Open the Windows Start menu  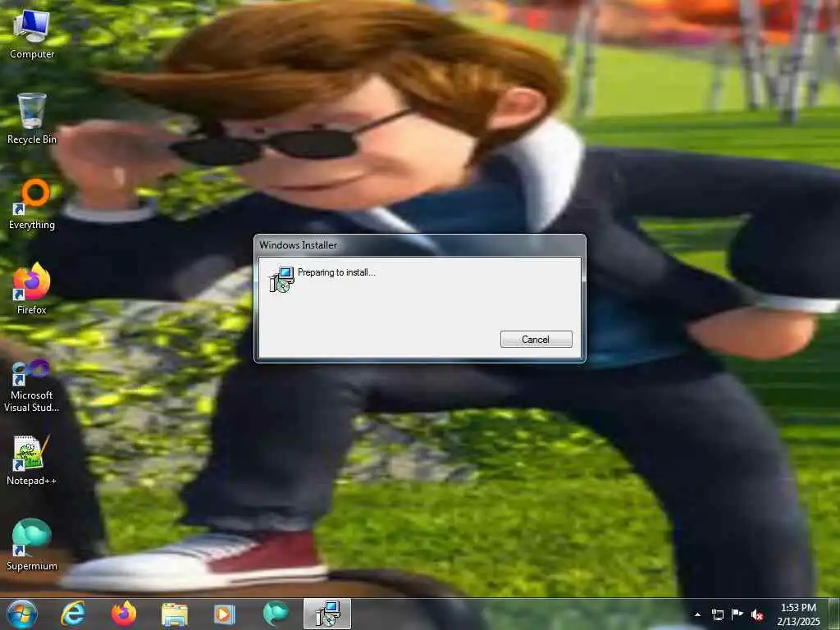coord(22,614)
